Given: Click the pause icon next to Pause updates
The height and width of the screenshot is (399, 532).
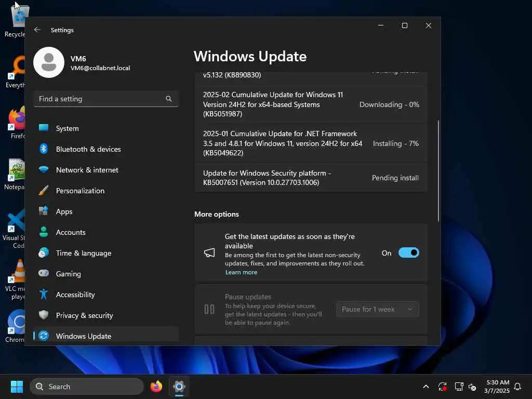Looking at the screenshot, I should 209,309.
